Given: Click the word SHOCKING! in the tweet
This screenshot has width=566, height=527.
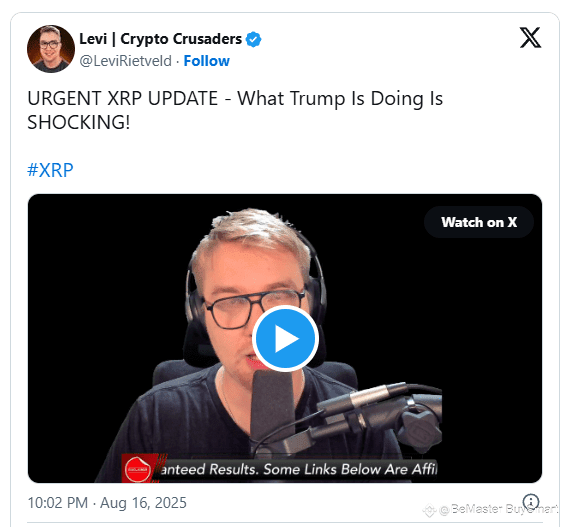Looking at the screenshot, I should [x=79, y=122].
